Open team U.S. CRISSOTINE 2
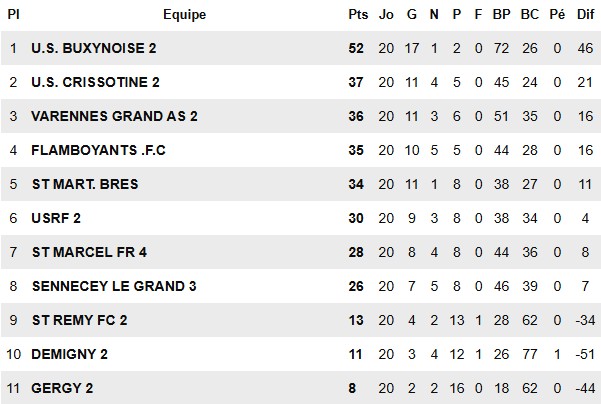 click(x=95, y=82)
